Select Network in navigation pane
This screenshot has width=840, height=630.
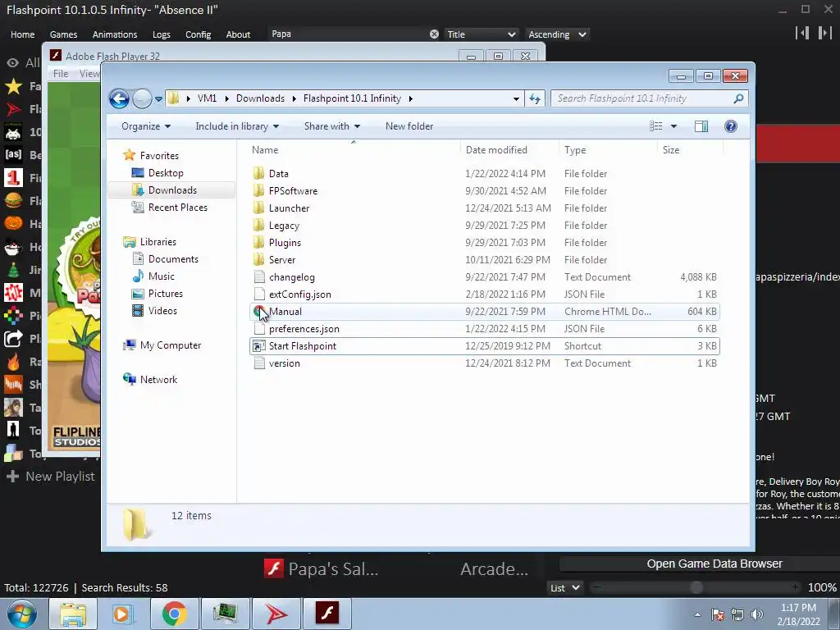pos(158,380)
